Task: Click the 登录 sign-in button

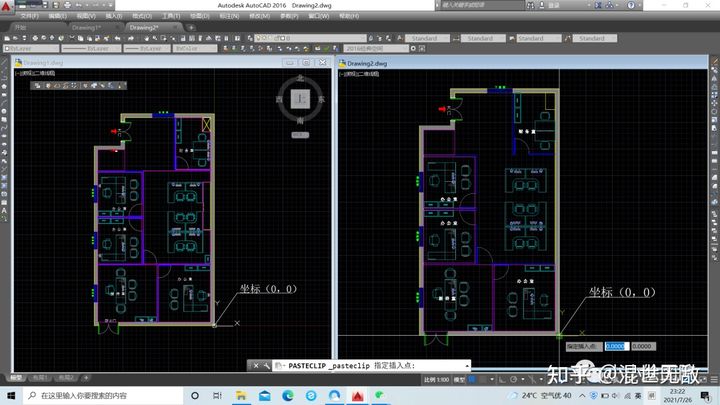Action: tap(554, 5)
